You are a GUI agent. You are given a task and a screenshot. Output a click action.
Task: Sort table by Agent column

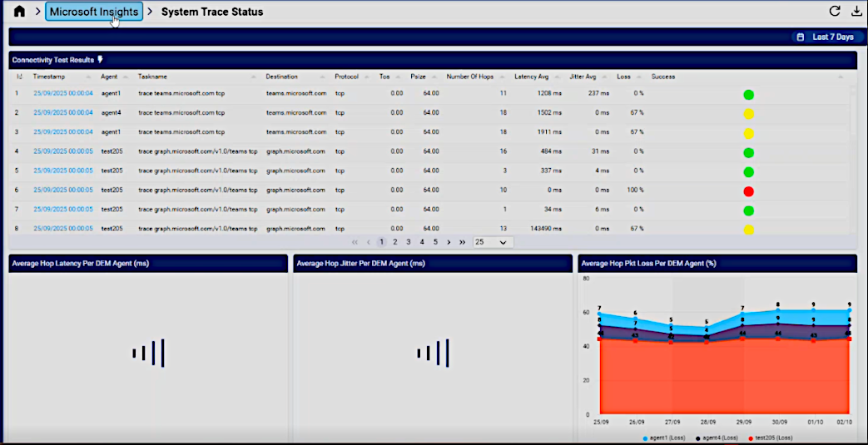[x=109, y=77]
